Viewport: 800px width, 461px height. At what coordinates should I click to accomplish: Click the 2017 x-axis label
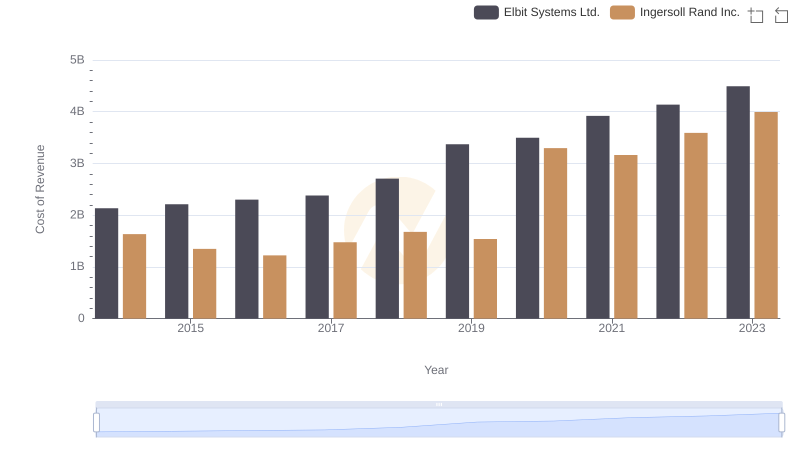pyautogui.click(x=331, y=328)
